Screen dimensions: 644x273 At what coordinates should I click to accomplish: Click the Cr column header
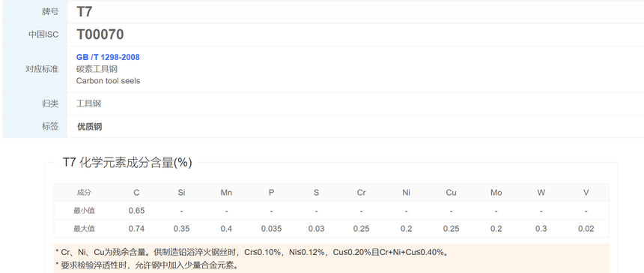pos(361,193)
